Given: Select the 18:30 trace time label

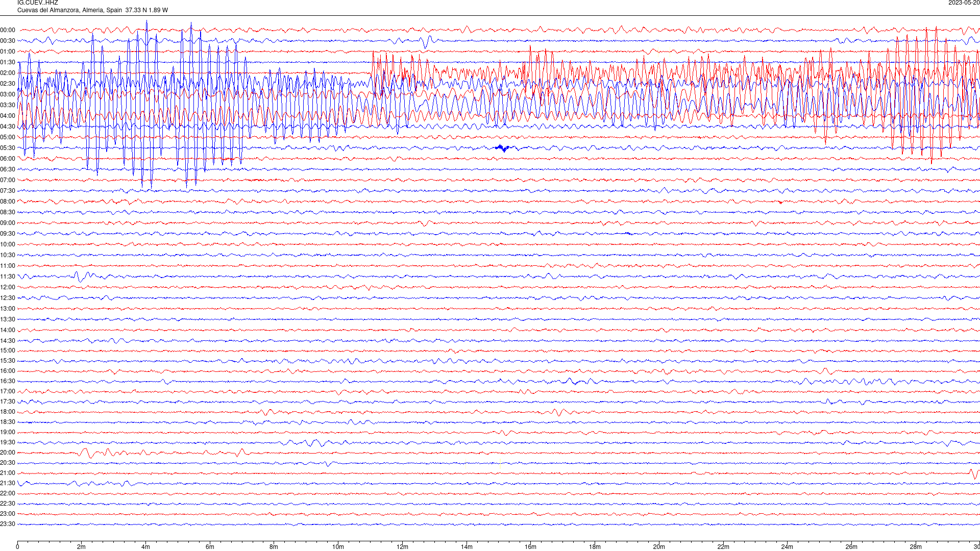Looking at the screenshot, I should coord(8,422).
